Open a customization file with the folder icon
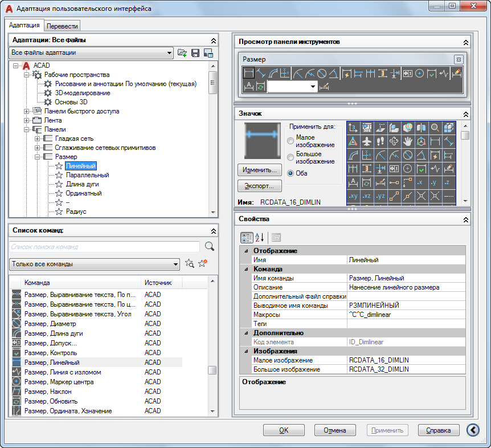Image resolution: width=491 pixels, height=448 pixels. pyautogui.click(x=182, y=52)
